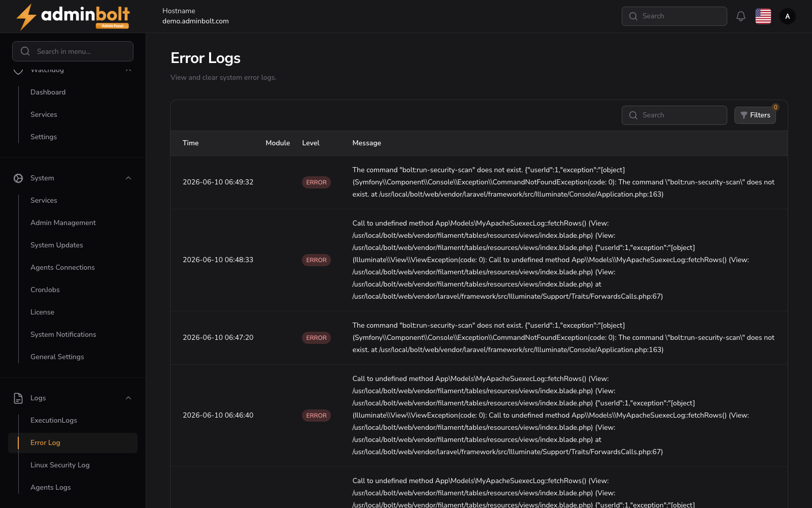The image size is (812, 508).
Task: Click the 2026-06-10 06:48:33 timestamp
Action: [218, 260]
